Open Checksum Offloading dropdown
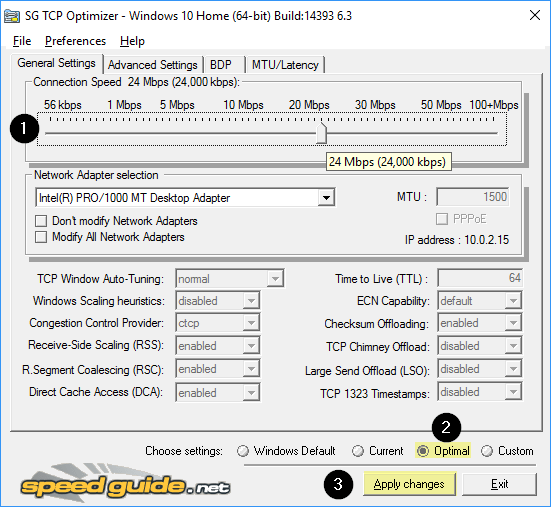Viewport: 551px width, 507px height. click(513, 323)
